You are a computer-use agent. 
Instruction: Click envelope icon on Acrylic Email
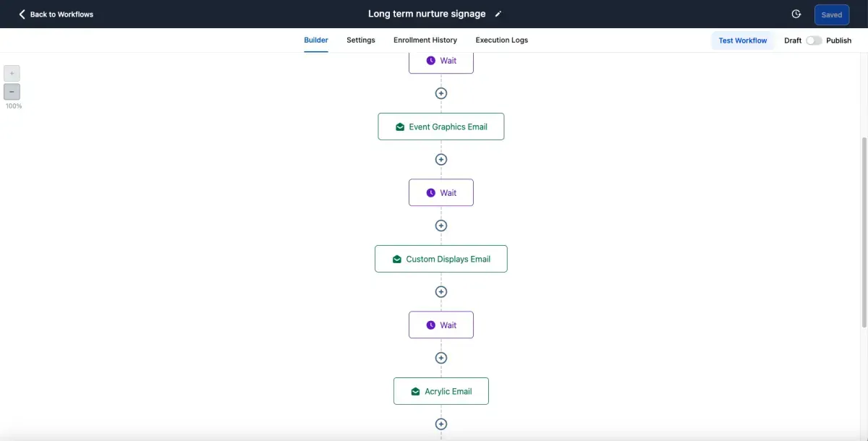[416, 392]
